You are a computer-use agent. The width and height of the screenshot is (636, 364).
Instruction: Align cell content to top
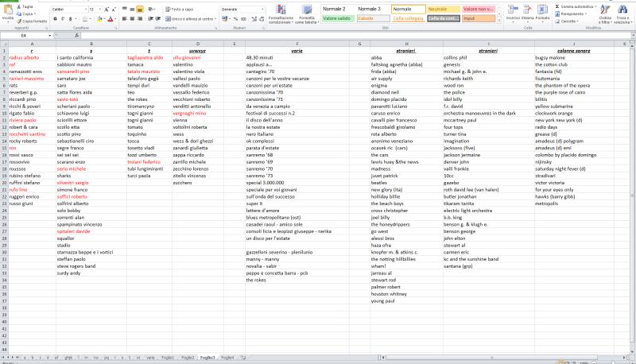click(125, 9)
